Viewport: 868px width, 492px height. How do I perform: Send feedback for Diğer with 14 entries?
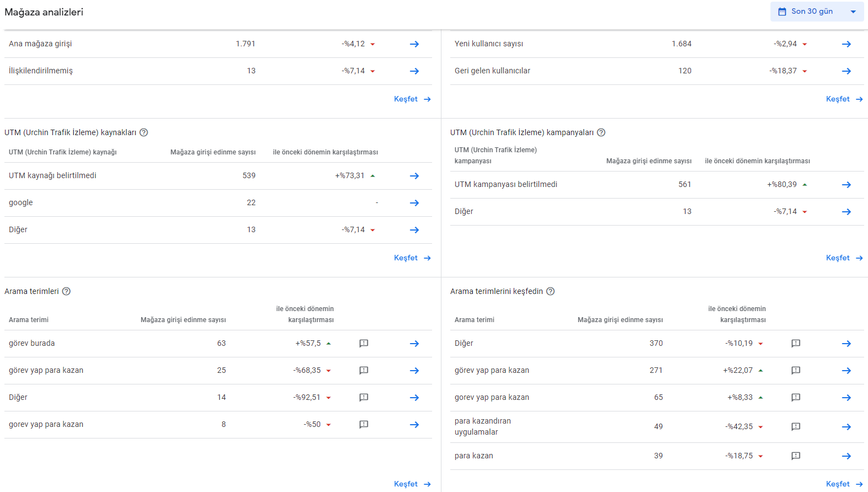pos(364,398)
